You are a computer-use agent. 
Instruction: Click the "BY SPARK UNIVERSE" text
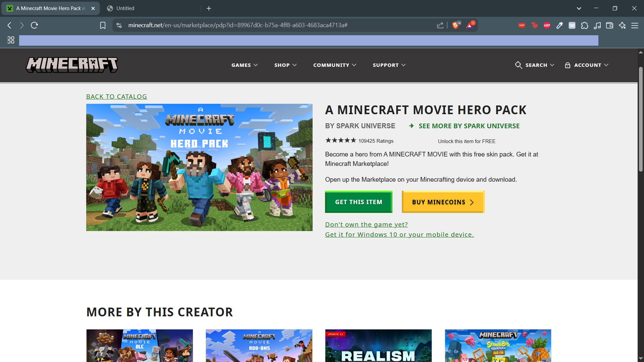(360, 126)
